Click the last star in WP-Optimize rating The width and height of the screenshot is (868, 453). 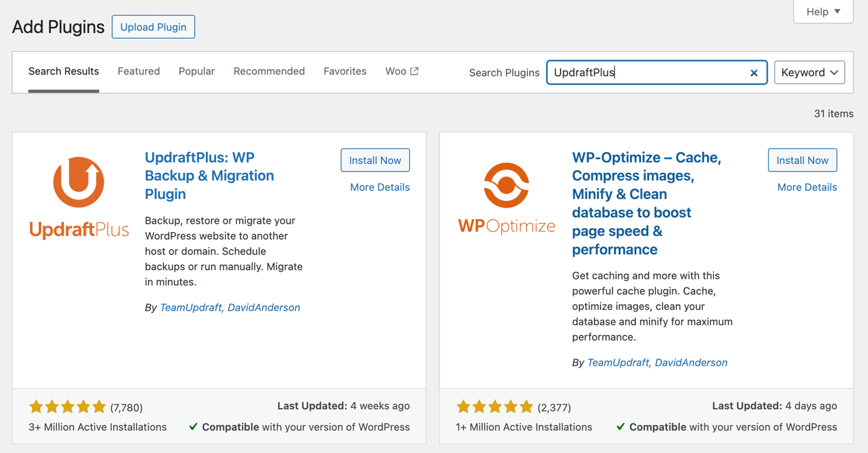click(526, 406)
